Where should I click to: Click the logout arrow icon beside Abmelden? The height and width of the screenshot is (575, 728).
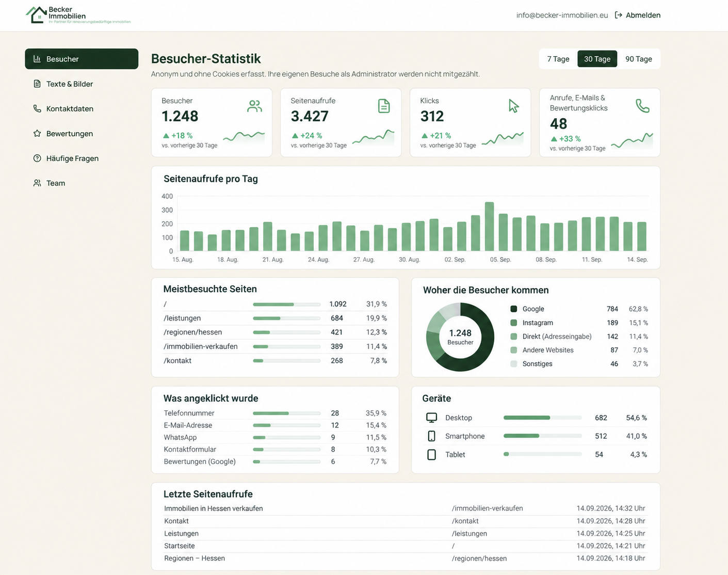619,15
